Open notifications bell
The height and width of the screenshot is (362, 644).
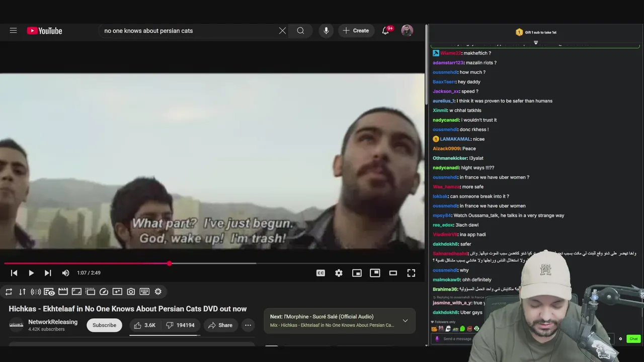pos(385,31)
